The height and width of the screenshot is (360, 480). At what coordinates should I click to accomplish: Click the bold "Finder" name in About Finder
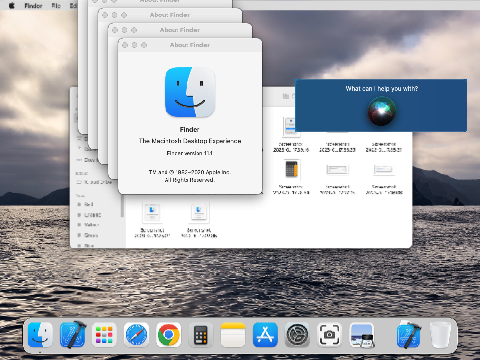click(189, 129)
